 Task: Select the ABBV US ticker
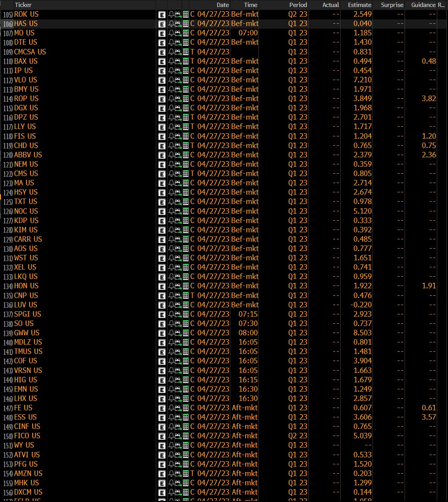click(x=28, y=155)
